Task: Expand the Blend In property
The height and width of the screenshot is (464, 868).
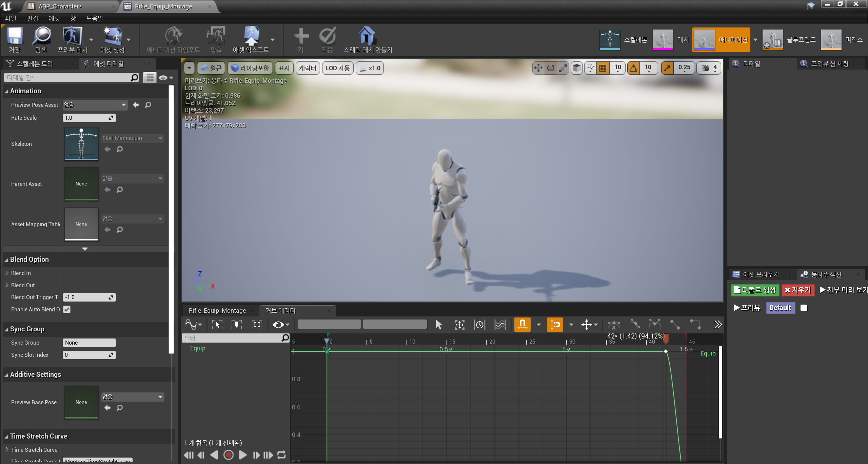Action: click(7, 273)
